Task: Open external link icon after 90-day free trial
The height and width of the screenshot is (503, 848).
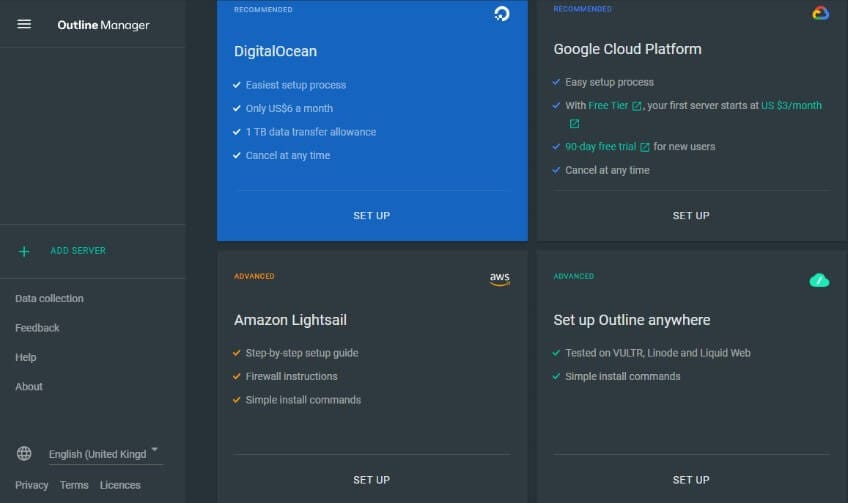Action: 644,147
